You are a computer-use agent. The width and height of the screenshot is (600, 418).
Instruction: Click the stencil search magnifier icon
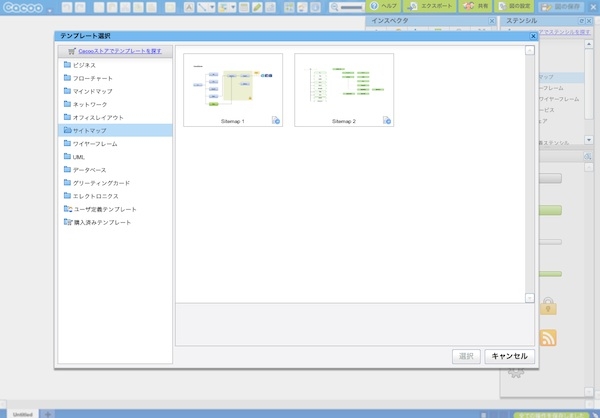(588, 156)
